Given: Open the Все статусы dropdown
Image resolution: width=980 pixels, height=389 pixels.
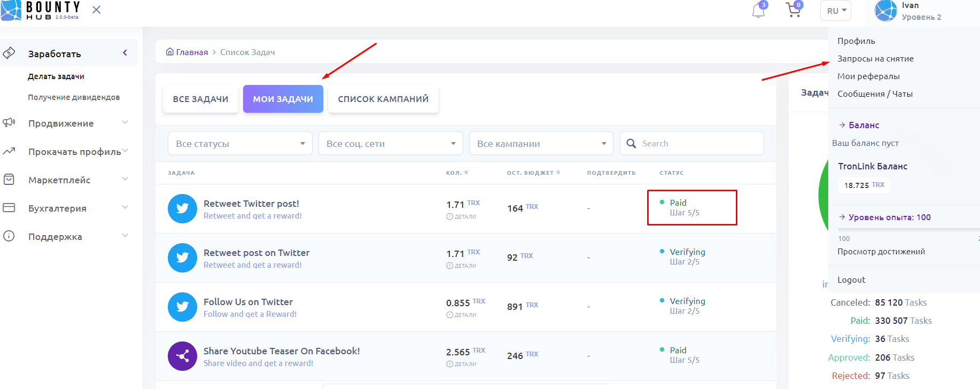Looking at the screenshot, I should (240, 144).
